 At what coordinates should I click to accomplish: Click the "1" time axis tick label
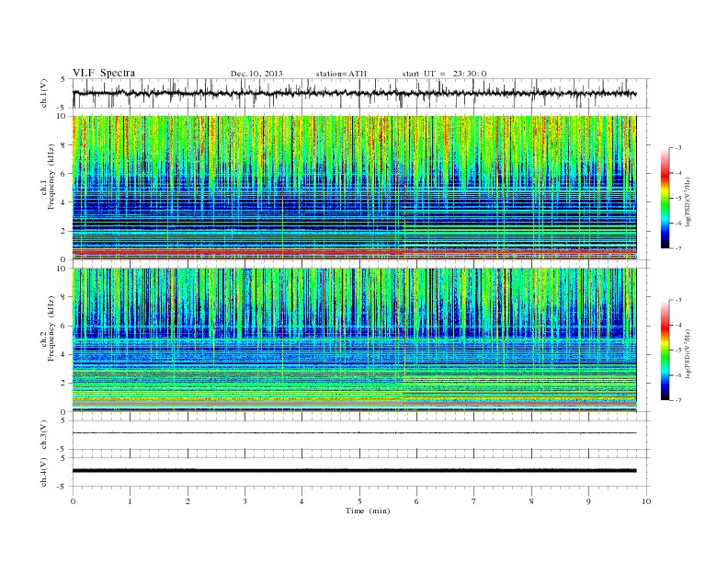(130, 501)
